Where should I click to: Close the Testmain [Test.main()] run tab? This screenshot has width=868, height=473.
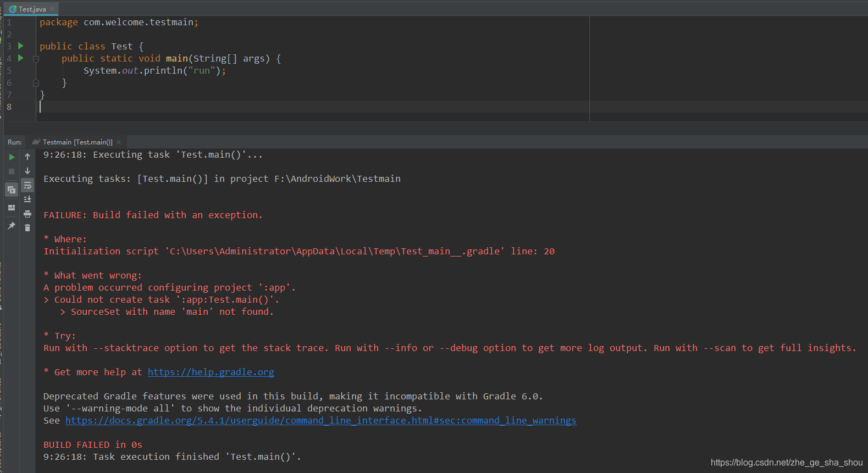(x=119, y=142)
